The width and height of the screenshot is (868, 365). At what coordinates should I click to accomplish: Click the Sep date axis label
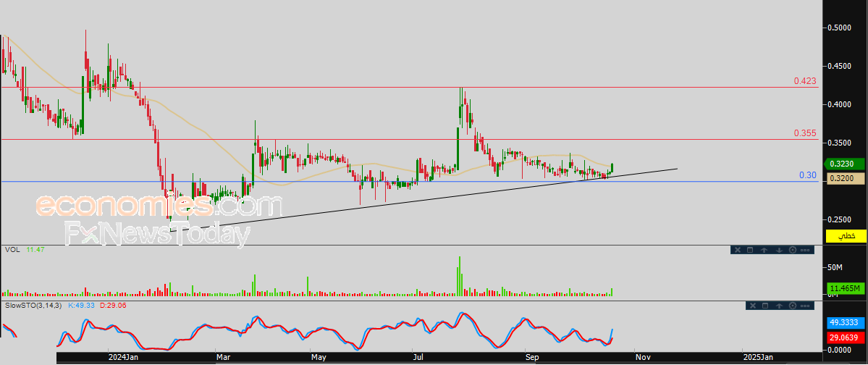(x=532, y=358)
